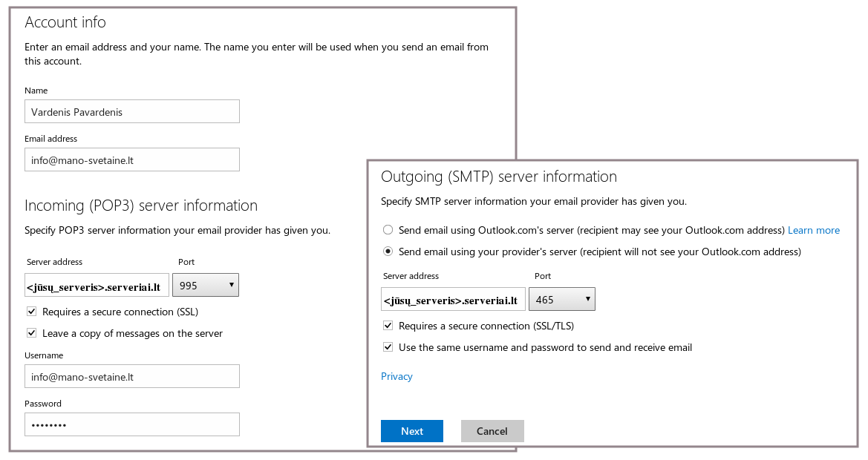The height and width of the screenshot is (460, 868).
Task: Open the Privacy link
Action: [x=397, y=376]
